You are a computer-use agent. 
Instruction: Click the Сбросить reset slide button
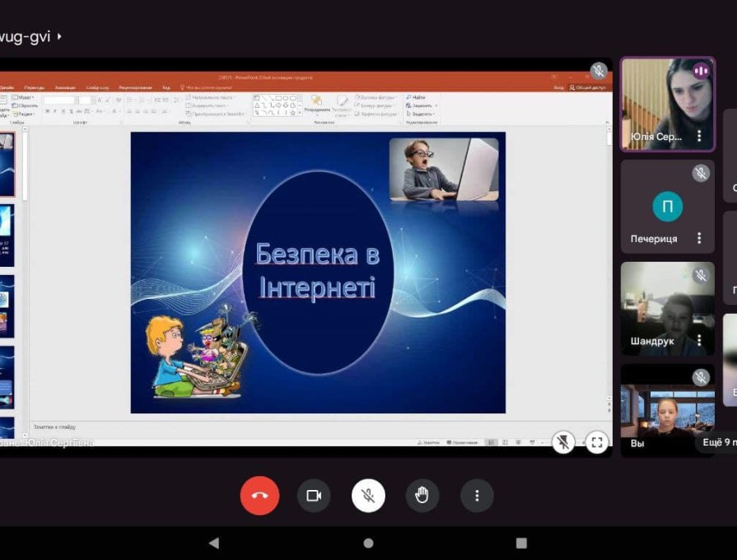[25, 105]
